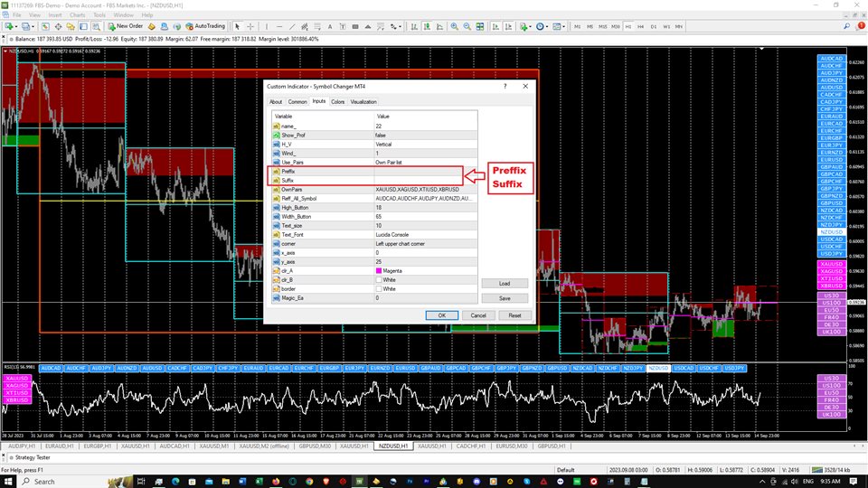Switch the chart to D1 timeframe

(653, 26)
